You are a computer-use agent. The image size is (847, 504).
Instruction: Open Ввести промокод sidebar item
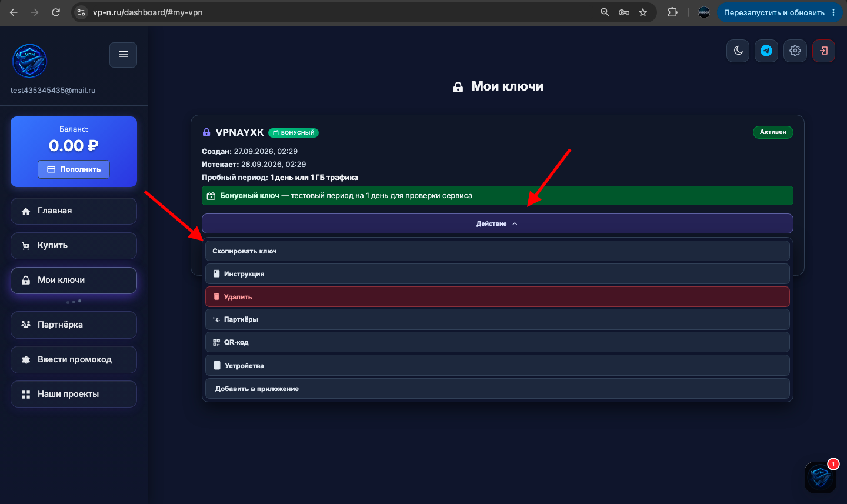pyautogui.click(x=74, y=359)
